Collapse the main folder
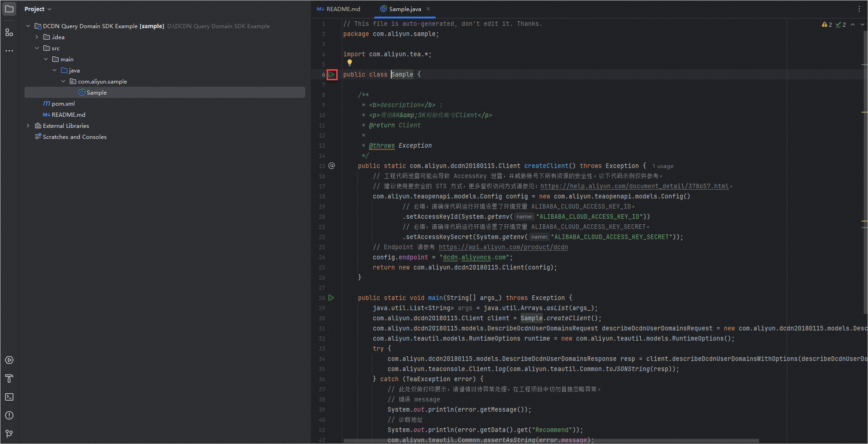 tap(46, 59)
